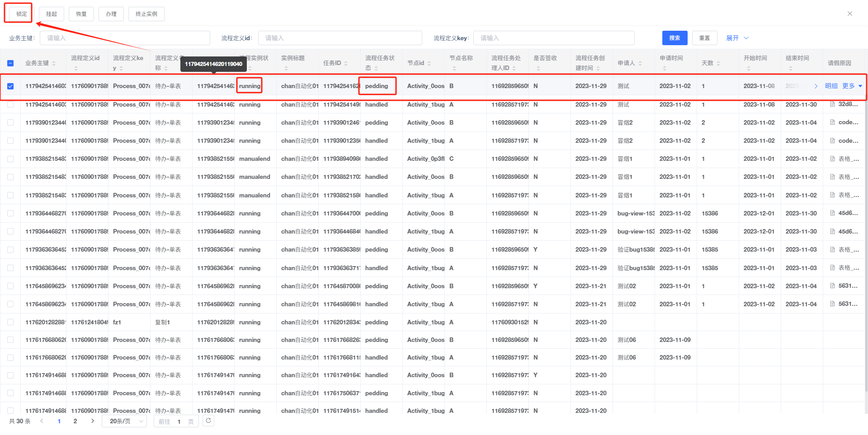Expand more filters via 展开
Viewport: 868px width, 435px height.
737,38
